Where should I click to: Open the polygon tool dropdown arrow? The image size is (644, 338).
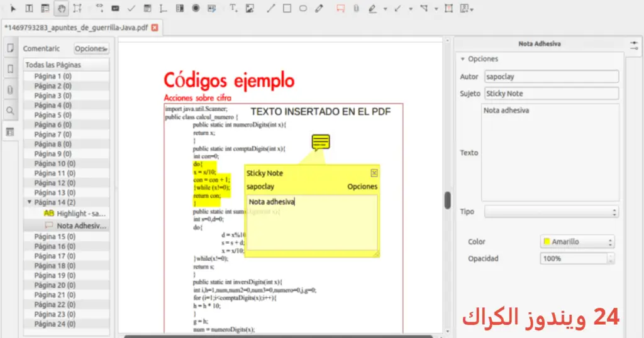(x=436, y=9)
